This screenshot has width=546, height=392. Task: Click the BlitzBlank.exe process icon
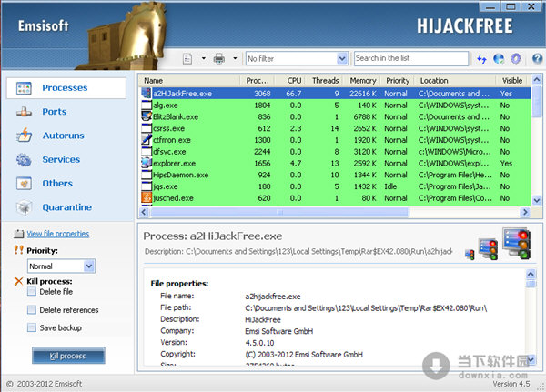(x=147, y=116)
